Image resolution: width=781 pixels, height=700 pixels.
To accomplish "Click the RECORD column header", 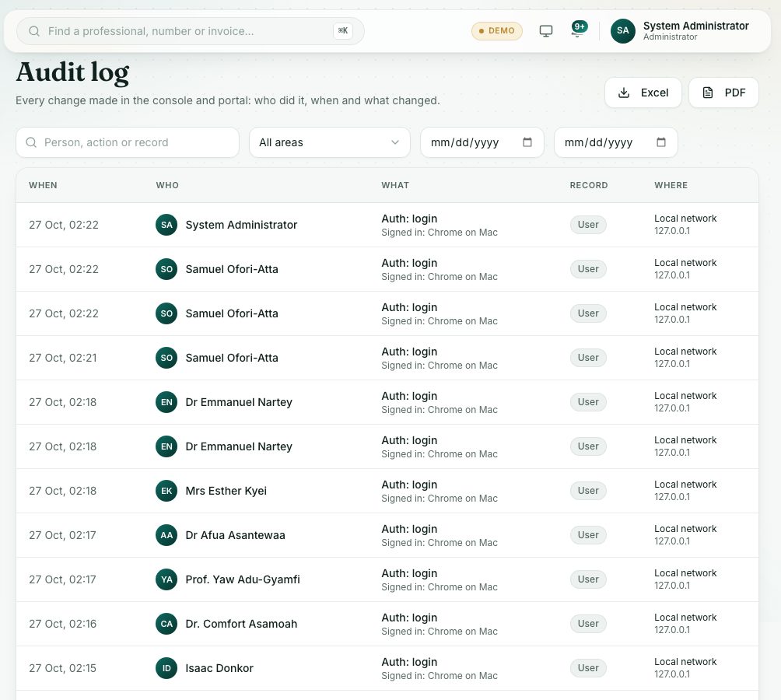I will [589, 185].
